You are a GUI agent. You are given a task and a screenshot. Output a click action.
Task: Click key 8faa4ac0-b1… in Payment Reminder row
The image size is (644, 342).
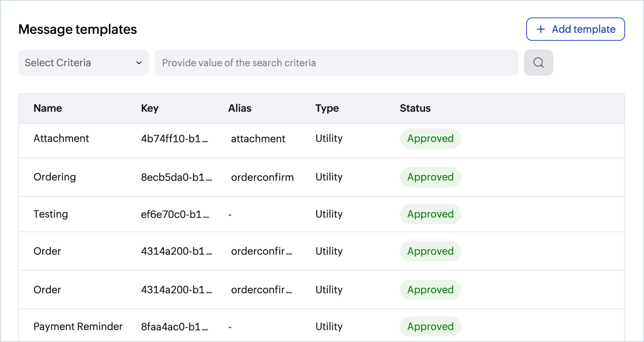(174, 327)
